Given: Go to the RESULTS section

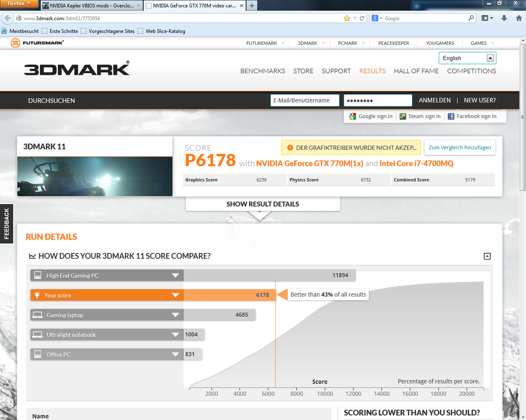Looking at the screenshot, I should [x=372, y=71].
